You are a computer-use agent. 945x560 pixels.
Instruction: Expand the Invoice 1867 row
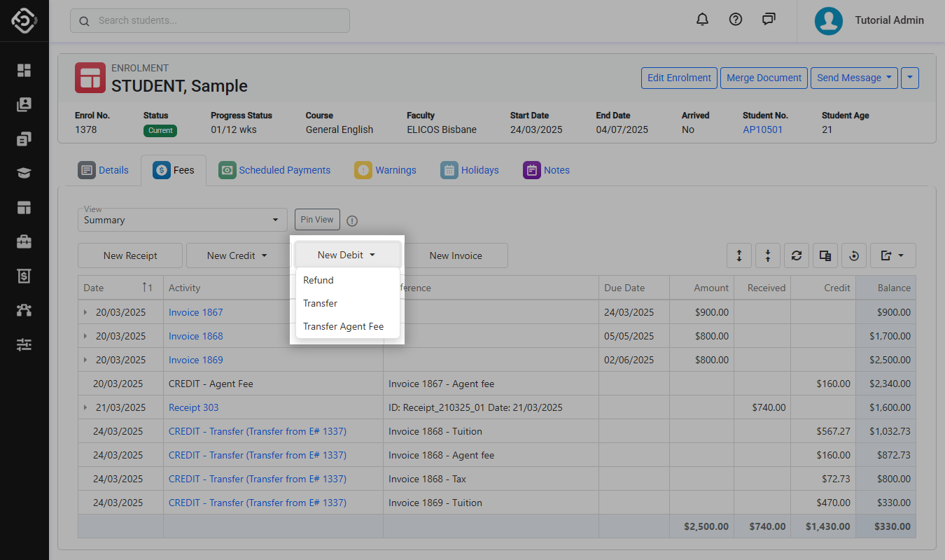(x=86, y=312)
